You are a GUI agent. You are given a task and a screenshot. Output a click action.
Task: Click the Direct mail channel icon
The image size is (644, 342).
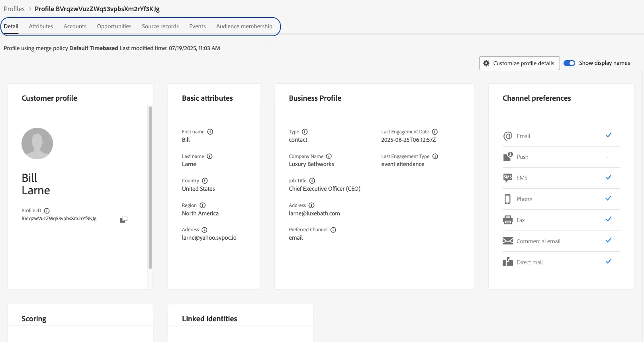508,262
